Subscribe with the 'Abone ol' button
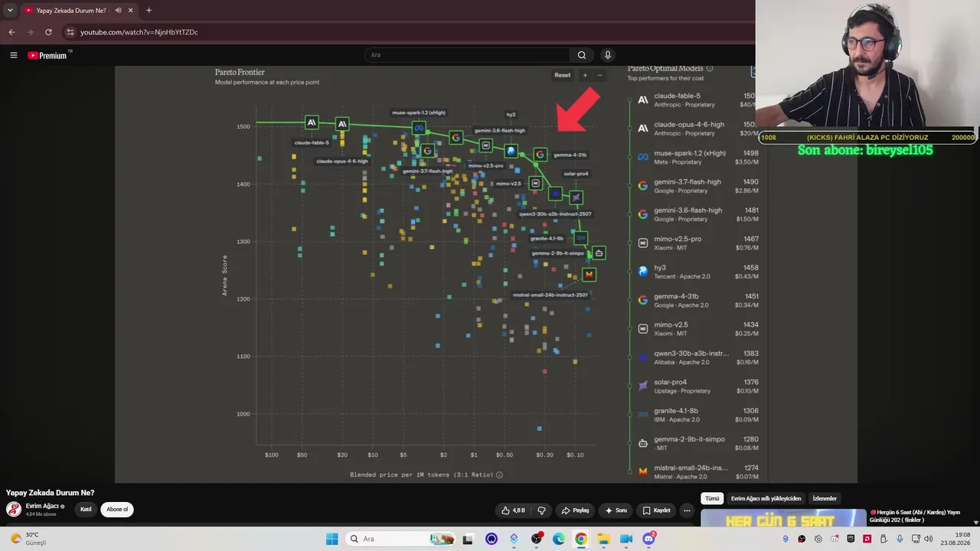 [117, 510]
